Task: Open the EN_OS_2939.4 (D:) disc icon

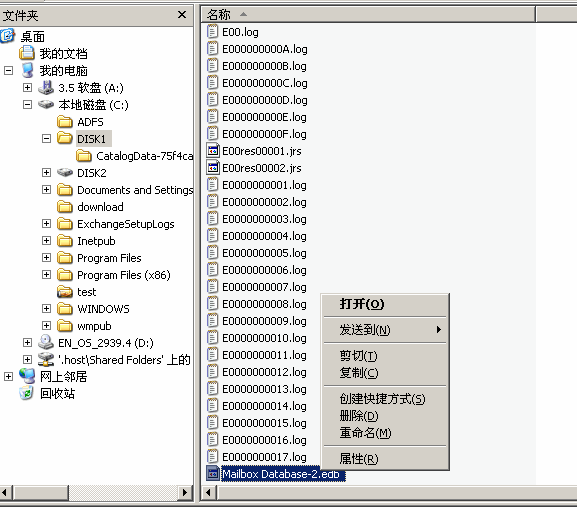Action: point(46,343)
